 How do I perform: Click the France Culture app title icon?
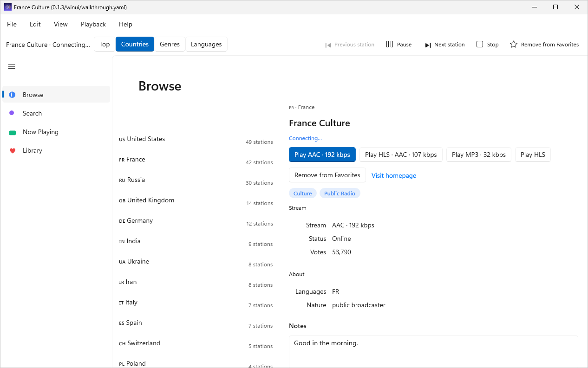(7, 7)
